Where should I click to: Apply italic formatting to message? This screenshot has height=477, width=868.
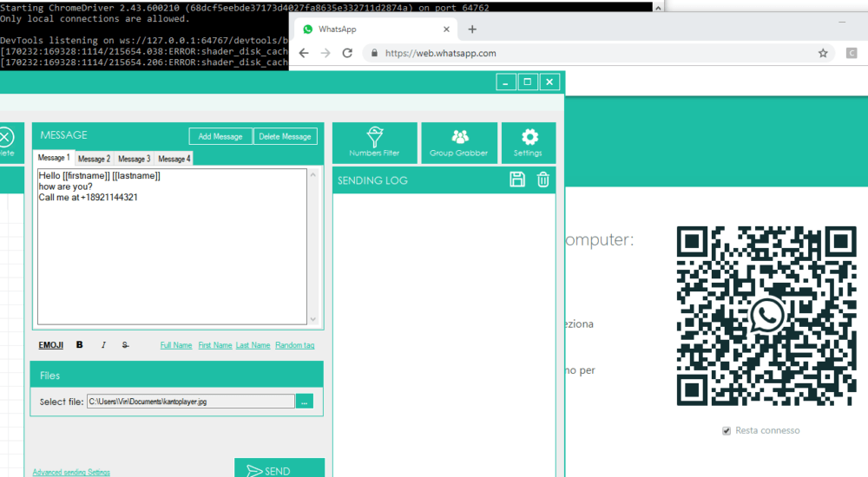click(103, 345)
